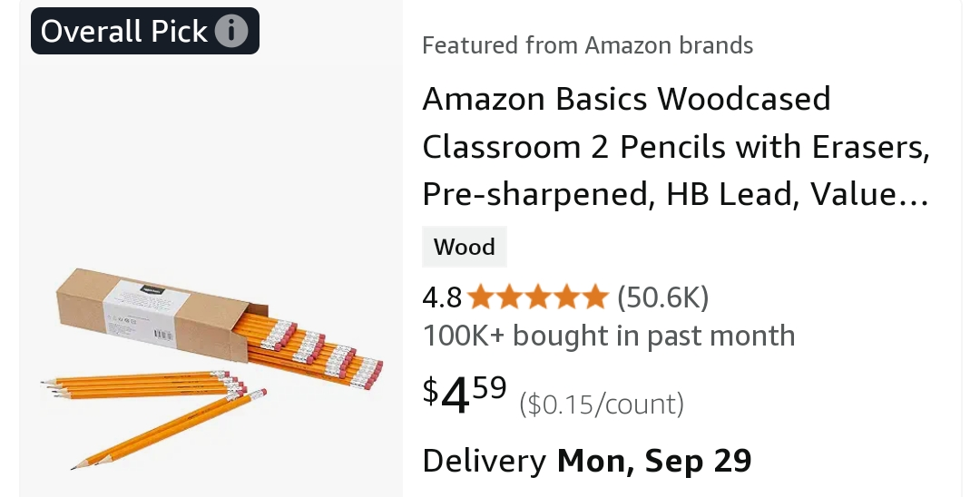Click the $0.15/count unit price
The image size is (980, 497).
click(x=601, y=404)
